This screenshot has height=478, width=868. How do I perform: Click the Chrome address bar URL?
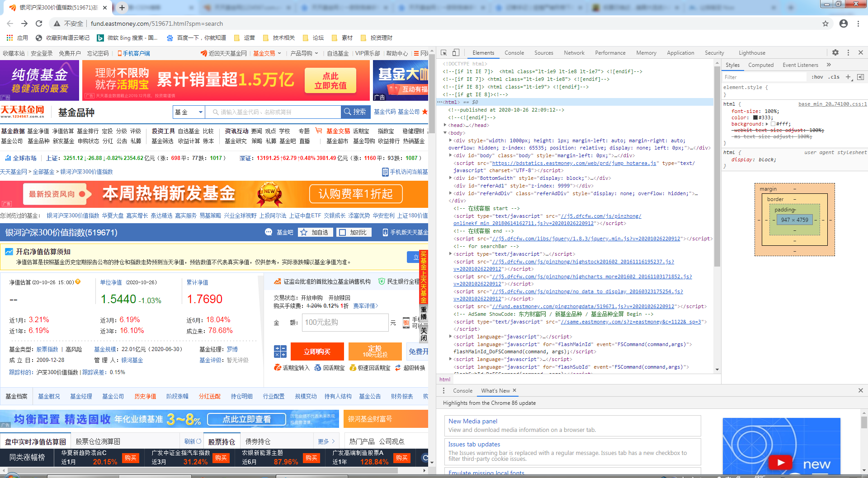(x=156, y=23)
